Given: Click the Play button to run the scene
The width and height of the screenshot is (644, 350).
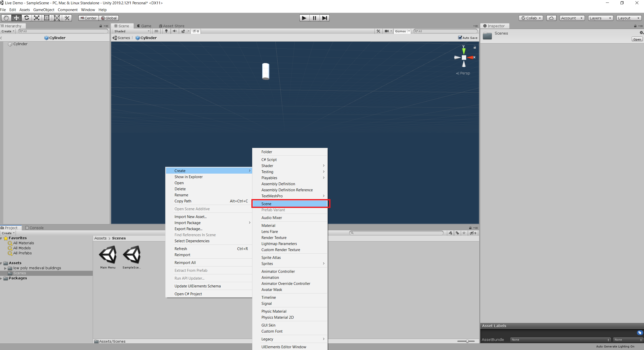Looking at the screenshot, I should (x=304, y=18).
